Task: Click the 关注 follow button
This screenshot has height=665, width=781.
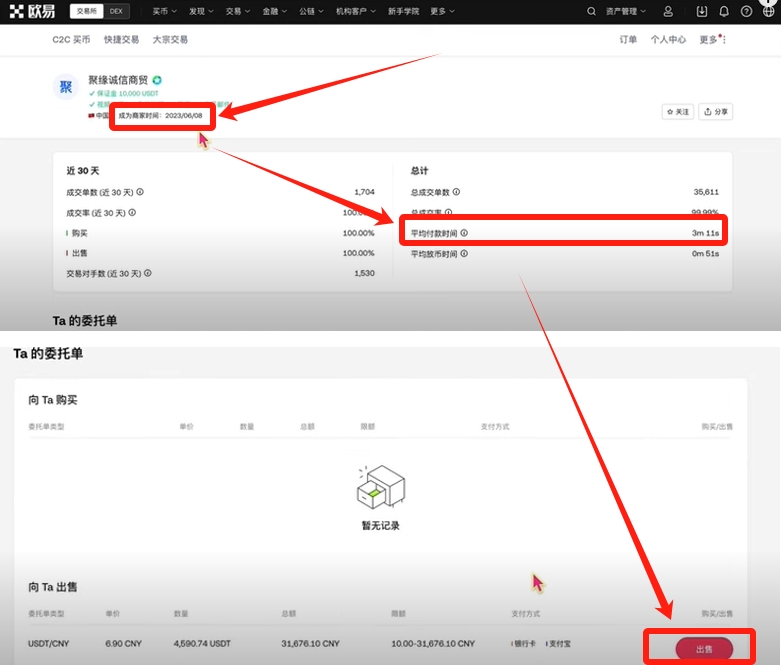Action: [x=678, y=112]
